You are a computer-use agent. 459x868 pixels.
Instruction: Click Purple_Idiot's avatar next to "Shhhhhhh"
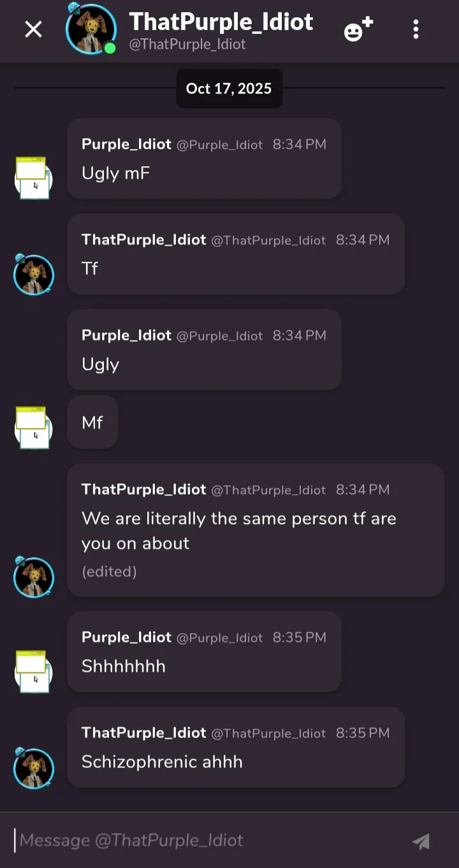(x=33, y=672)
